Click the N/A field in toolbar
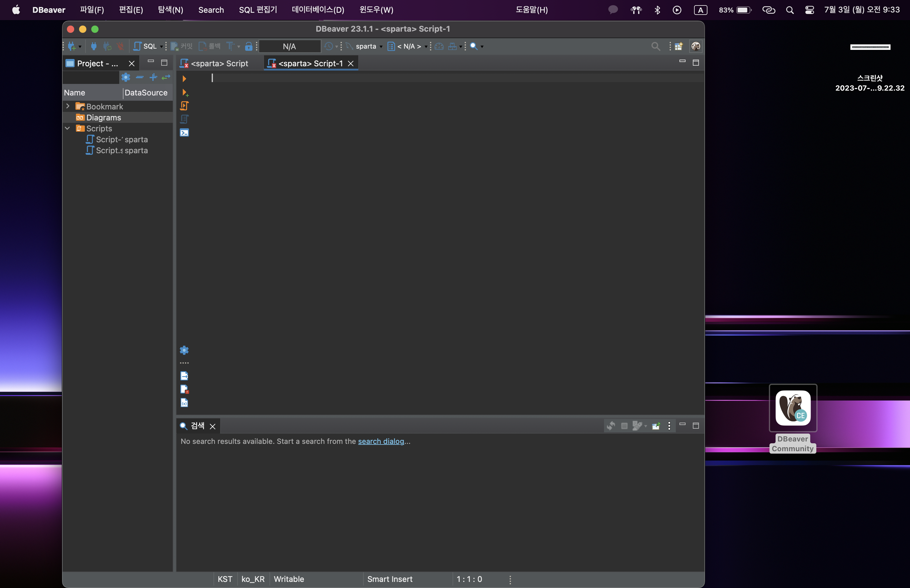This screenshot has height=588, width=910. pyautogui.click(x=290, y=46)
